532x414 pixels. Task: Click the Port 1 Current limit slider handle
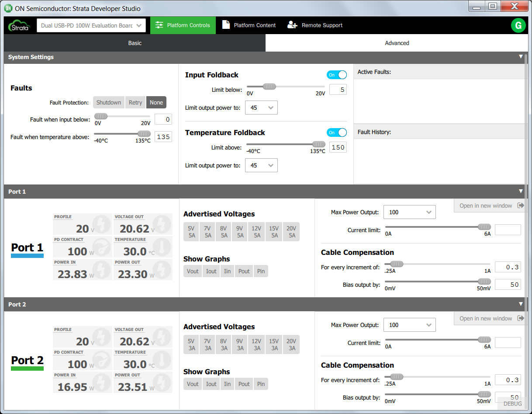click(484, 227)
